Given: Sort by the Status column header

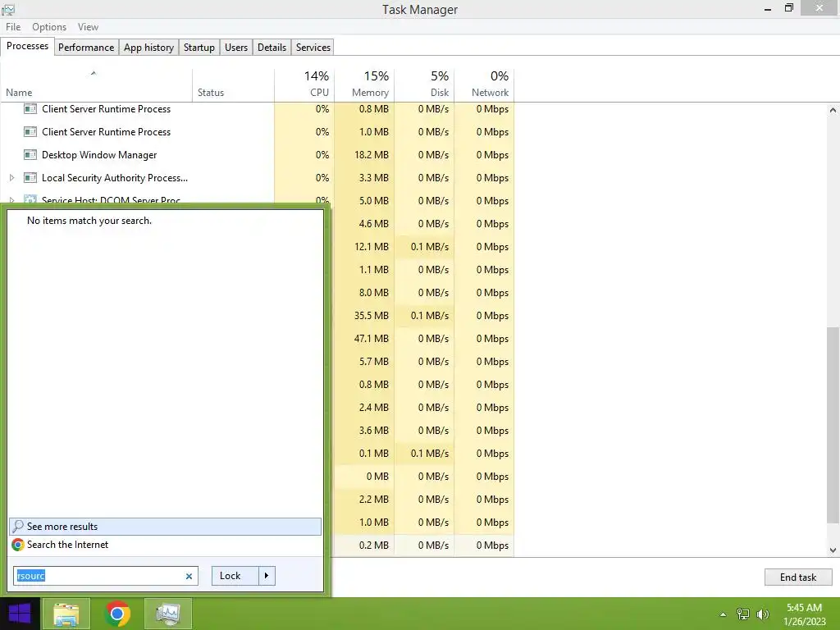Looking at the screenshot, I should click(x=234, y=84).
